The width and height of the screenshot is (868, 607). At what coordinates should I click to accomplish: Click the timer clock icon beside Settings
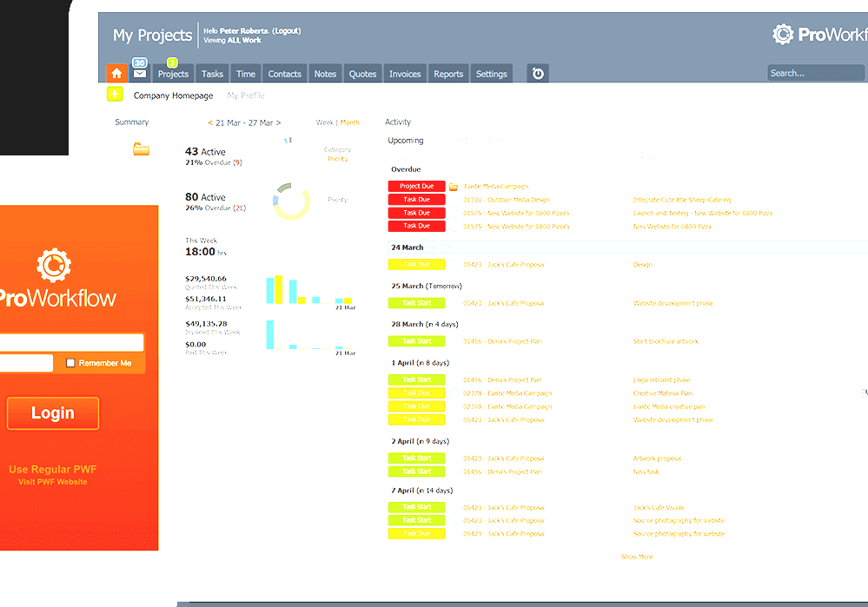(536, 73)
